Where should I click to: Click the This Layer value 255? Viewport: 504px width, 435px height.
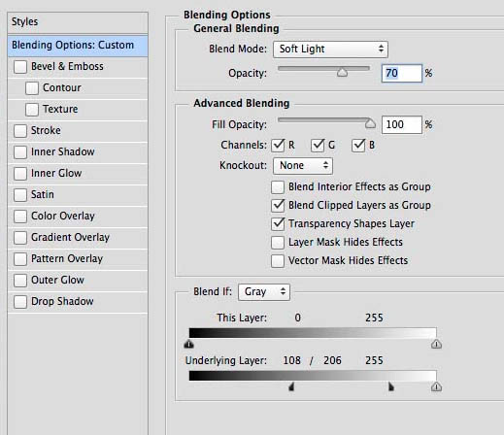pyautogui.click(x=374, y=318)
